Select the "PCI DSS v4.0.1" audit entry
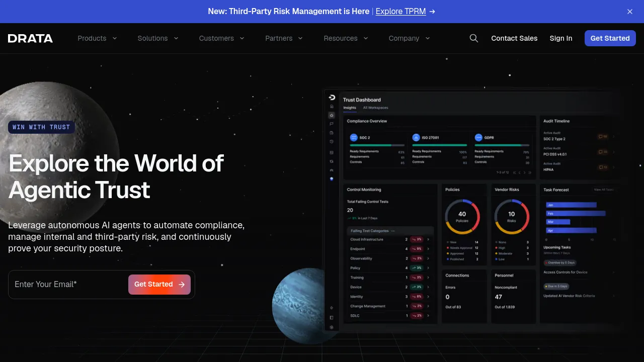 tap(555, 154)
